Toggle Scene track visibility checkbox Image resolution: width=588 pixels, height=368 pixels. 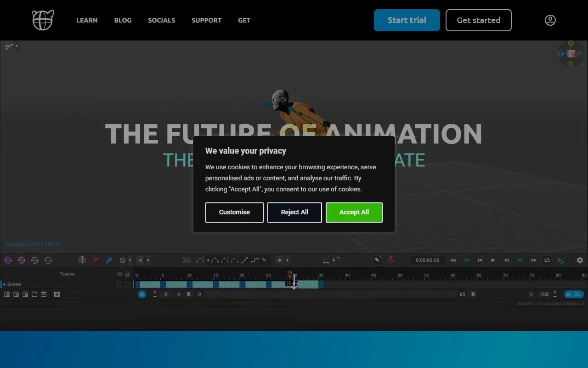point(119,284)
